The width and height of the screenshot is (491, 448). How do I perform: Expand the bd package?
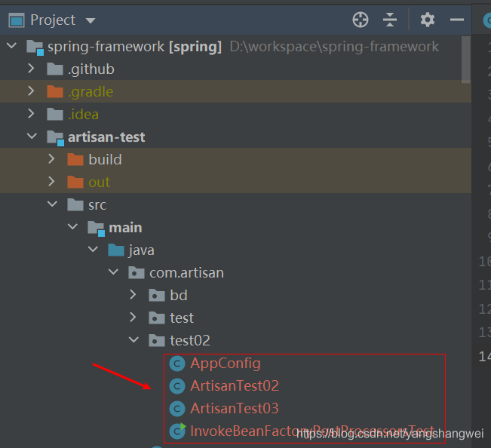[133, 295]
